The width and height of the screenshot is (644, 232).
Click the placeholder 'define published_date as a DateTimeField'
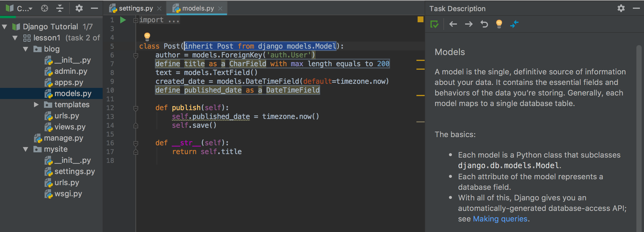coord(238,90)
